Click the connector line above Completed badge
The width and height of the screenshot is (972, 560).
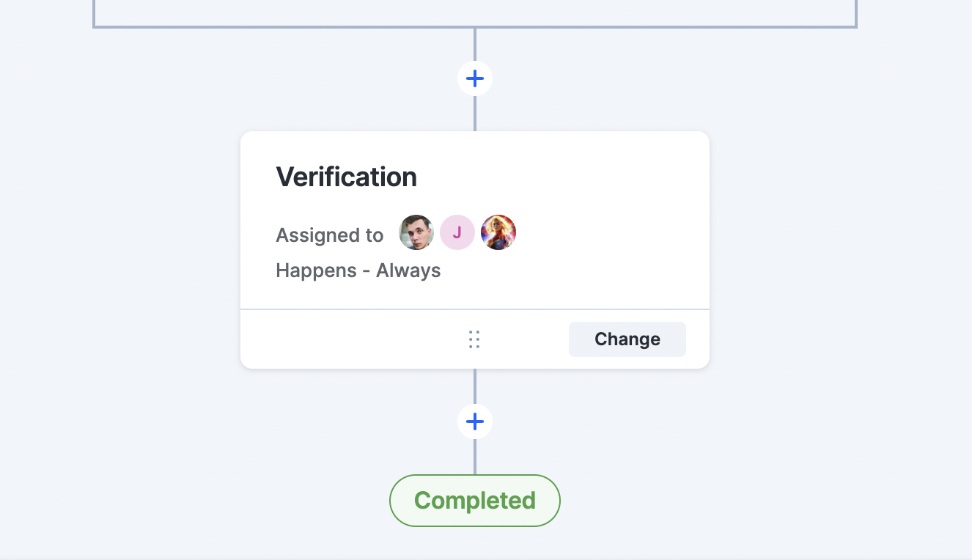coord(475,457)
